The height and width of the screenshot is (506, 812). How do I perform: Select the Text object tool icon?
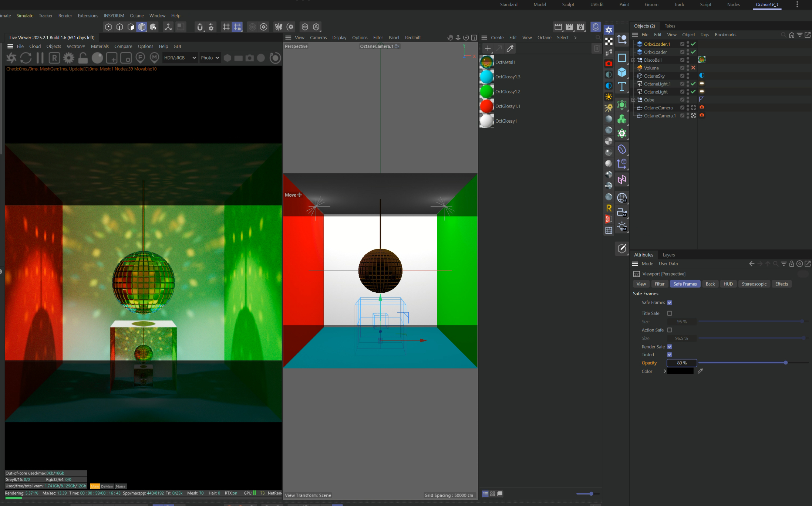(622, 86)
